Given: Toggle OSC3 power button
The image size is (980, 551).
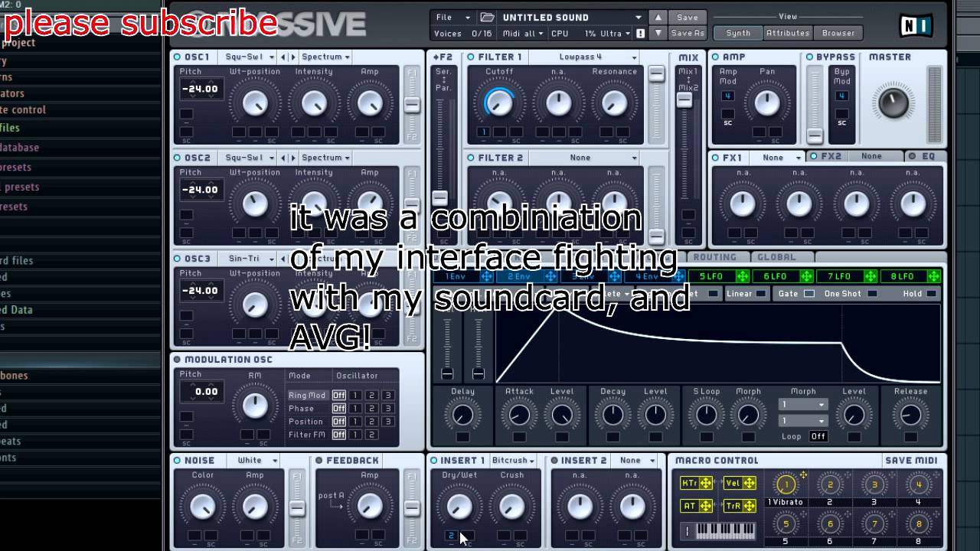Looking at the screenshot, I should [178, 259].
